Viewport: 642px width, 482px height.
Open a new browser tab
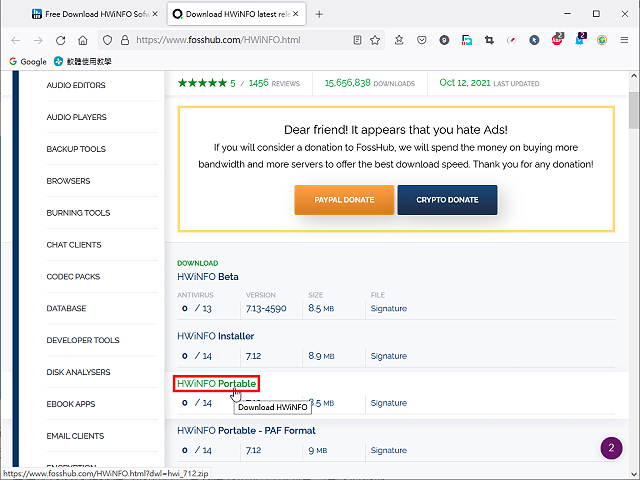(319, 14)
